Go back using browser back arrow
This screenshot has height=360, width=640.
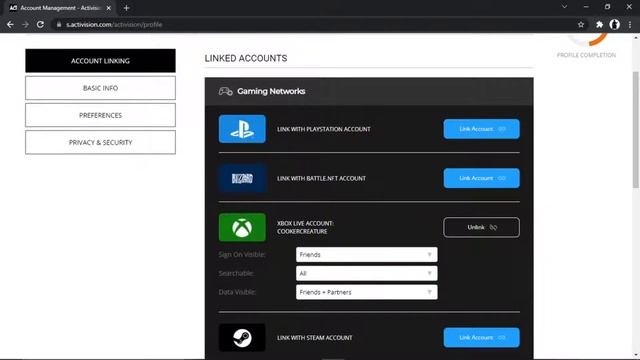(x=10, y=24)
